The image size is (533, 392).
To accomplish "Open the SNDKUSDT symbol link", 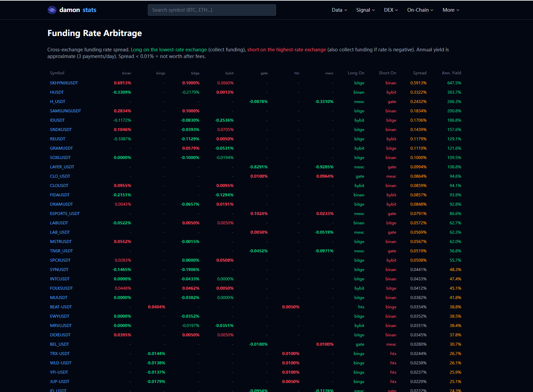I will click(x=61, y=130).
